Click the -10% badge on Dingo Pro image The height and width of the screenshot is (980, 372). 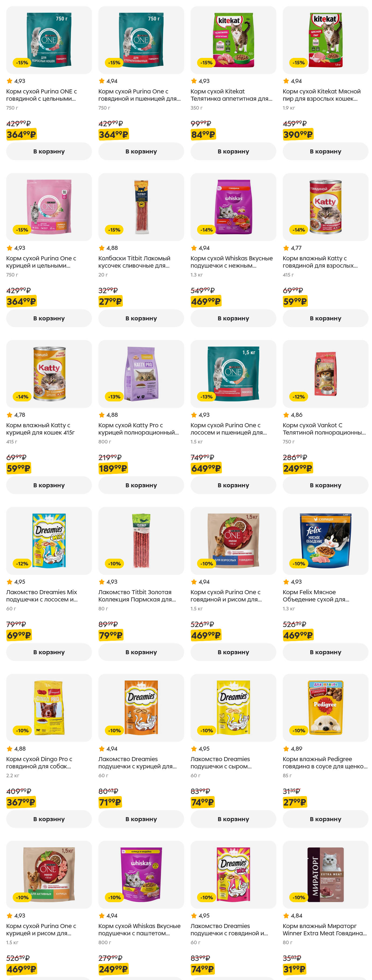tap(22, 730)
